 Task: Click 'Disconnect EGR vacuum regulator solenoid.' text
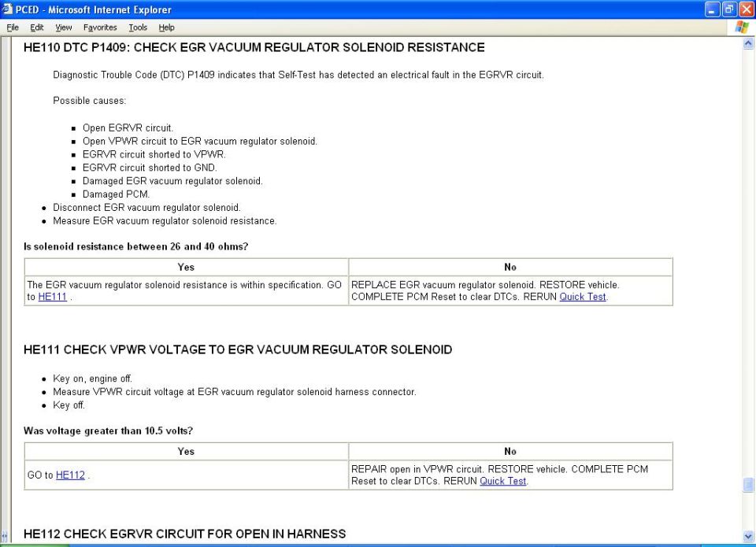tap(146, 207)
